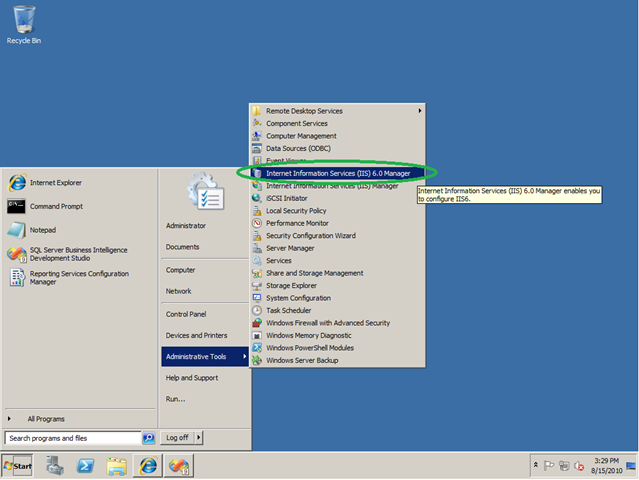Click the Services gear icon

tap(257, 260)
